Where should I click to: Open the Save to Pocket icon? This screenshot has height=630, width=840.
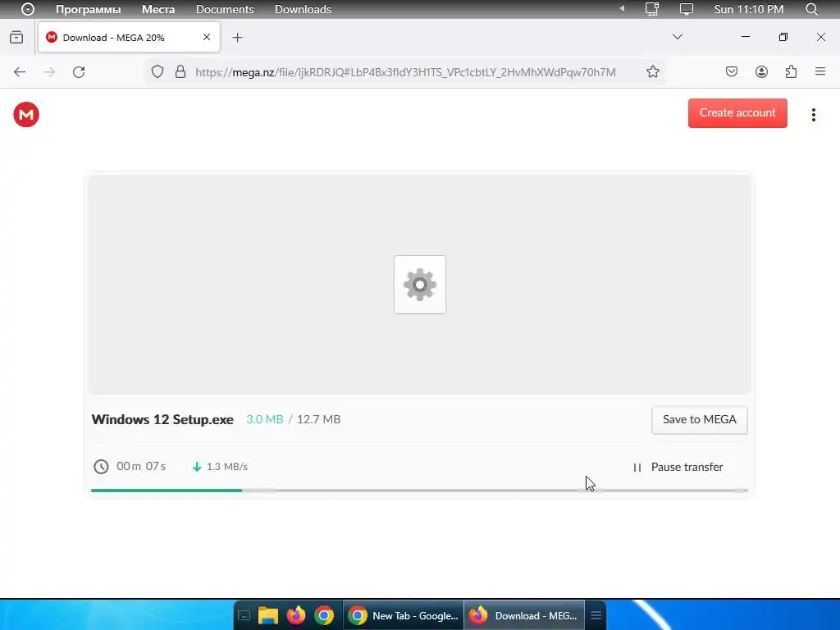(x=732, y=72)
